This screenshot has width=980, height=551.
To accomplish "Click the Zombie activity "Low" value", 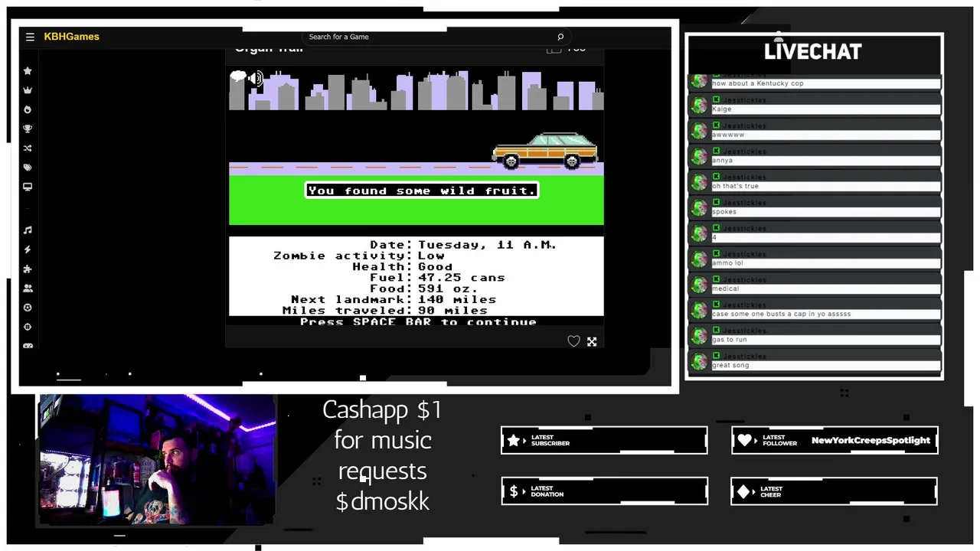I will pos(431,256).
